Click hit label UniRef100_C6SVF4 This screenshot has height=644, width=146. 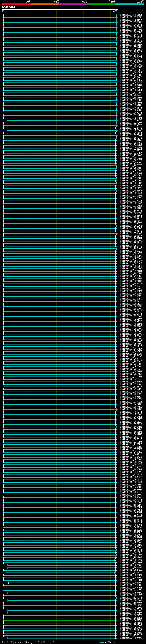(x=131, y=90)
